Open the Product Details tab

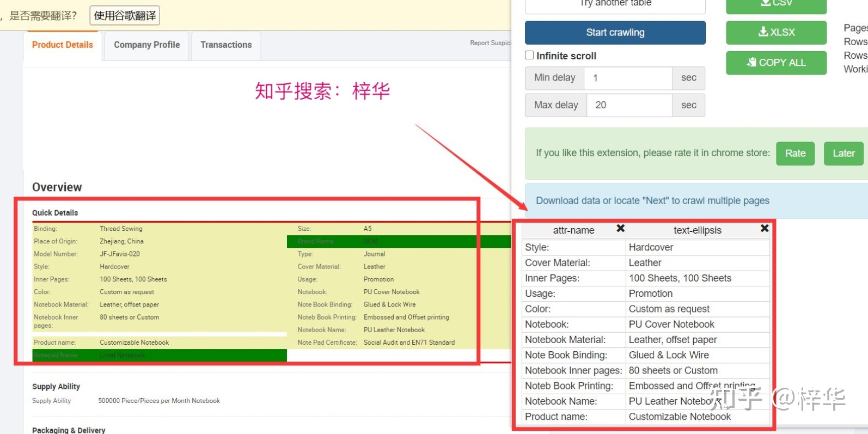coord(63,45)
